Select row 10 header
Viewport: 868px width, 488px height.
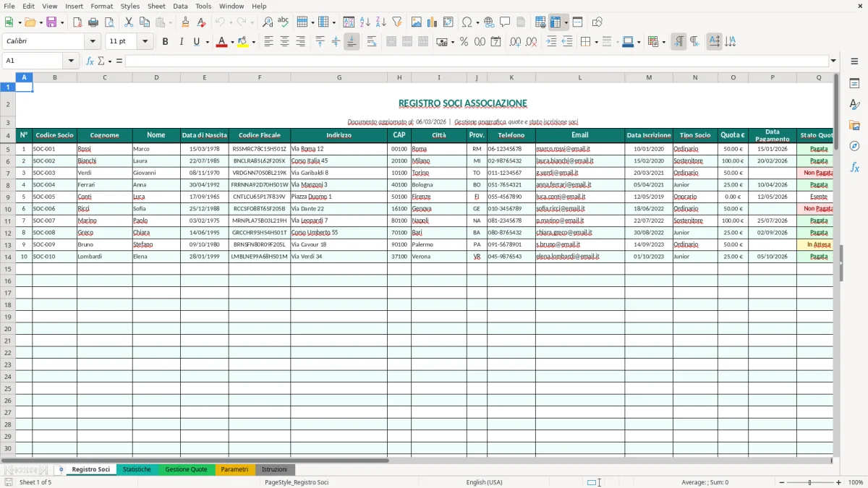tap(8, 209)
